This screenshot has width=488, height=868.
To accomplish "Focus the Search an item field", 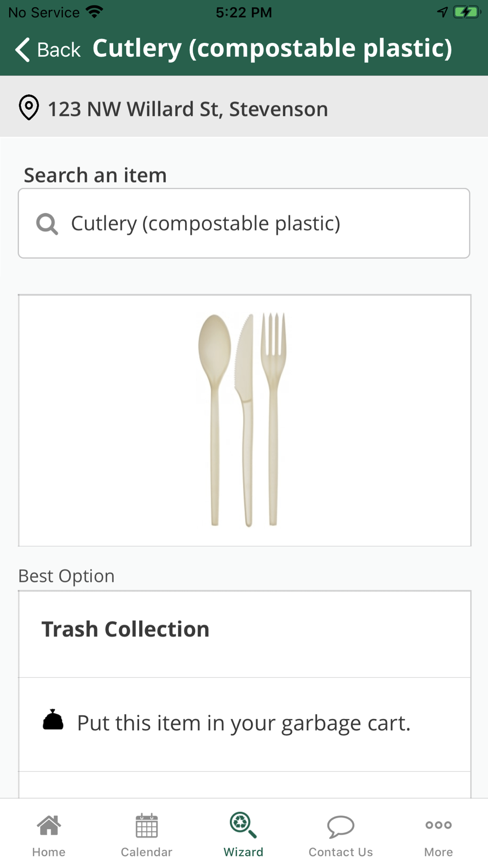I will [244, 223].
